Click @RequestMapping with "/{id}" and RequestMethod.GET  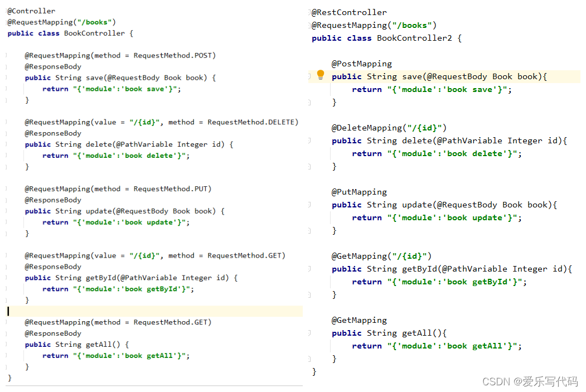tap(155, 255)
